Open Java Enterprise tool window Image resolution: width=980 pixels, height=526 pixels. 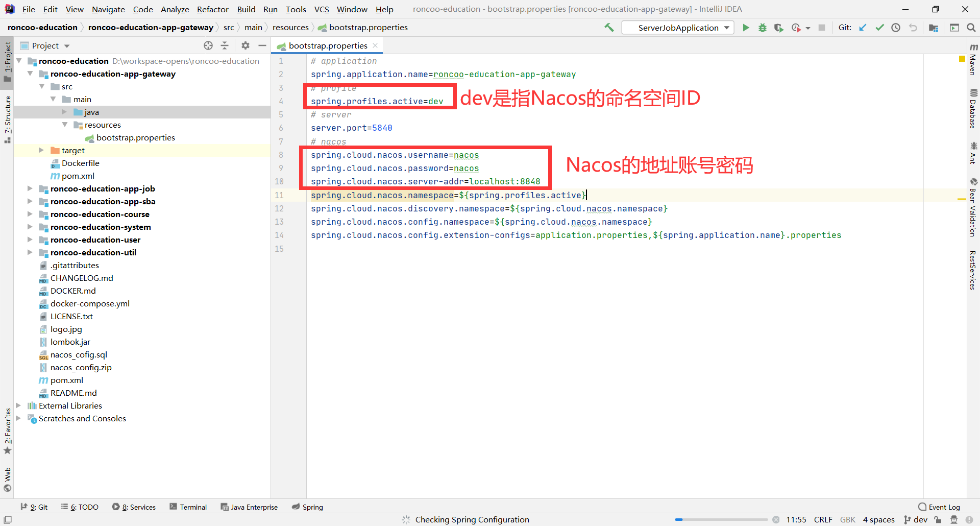pyautogui.click(x=249, y=507)
